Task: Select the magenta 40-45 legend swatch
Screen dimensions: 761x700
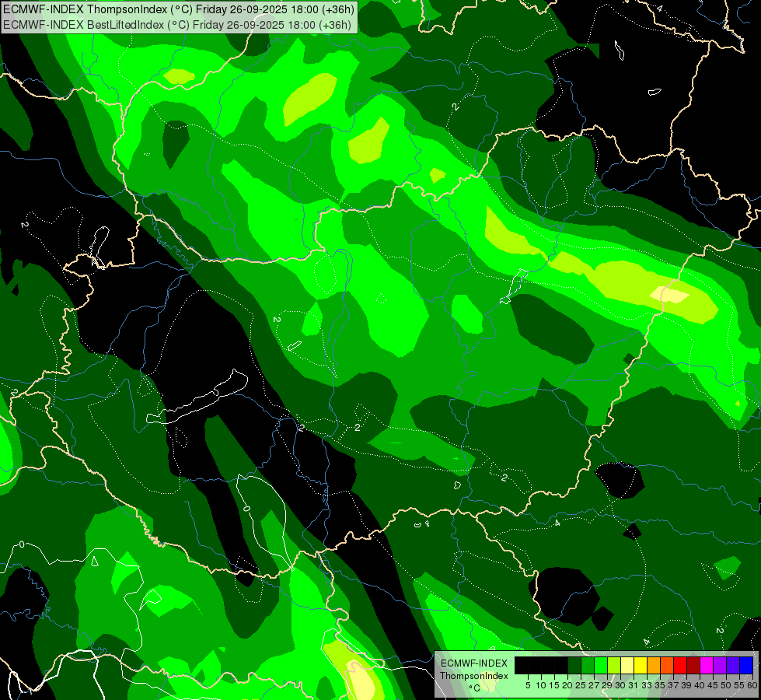Action: (x=707, y=665)
